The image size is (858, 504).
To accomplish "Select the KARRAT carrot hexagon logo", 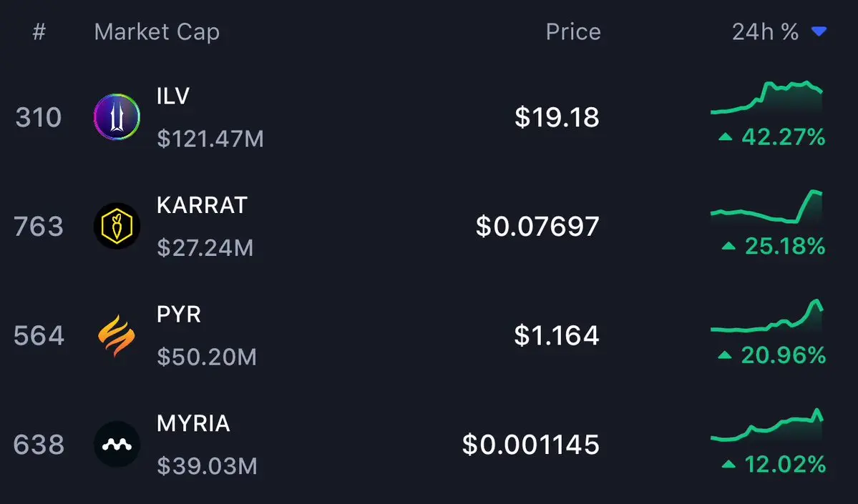I will tap(117, 226).
